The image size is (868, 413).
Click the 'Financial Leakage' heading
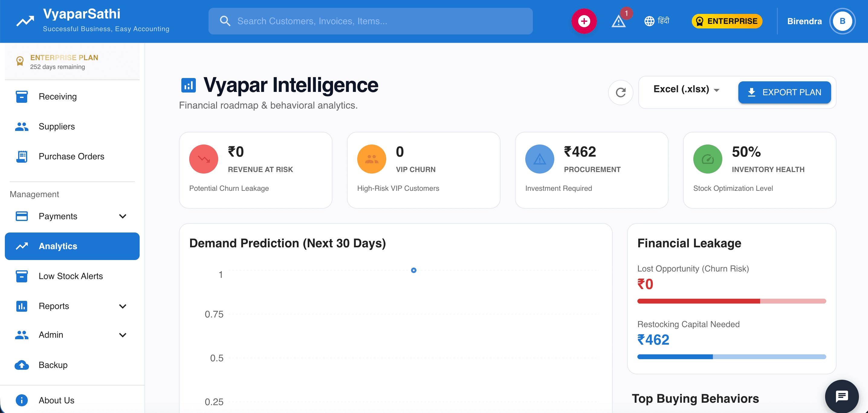(689, 243)
